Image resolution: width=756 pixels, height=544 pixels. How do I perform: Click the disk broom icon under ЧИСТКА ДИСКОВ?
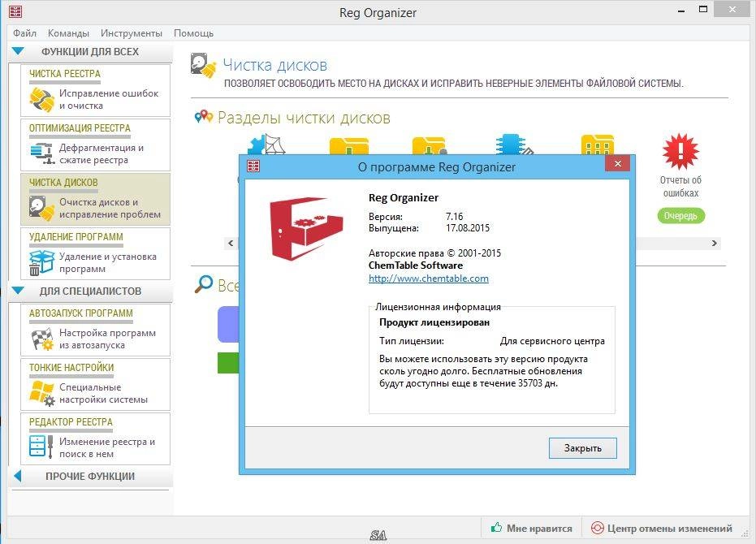pos(42,208)
